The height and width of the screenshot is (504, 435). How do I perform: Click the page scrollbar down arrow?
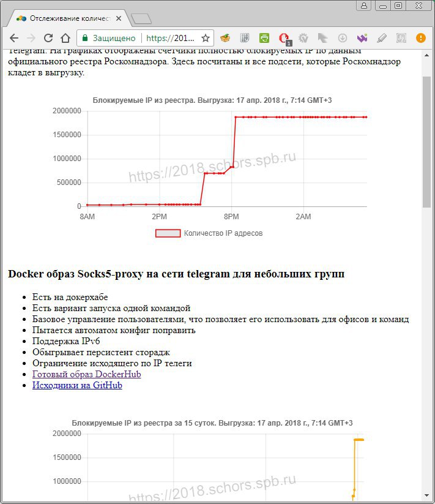pos(426,495)
